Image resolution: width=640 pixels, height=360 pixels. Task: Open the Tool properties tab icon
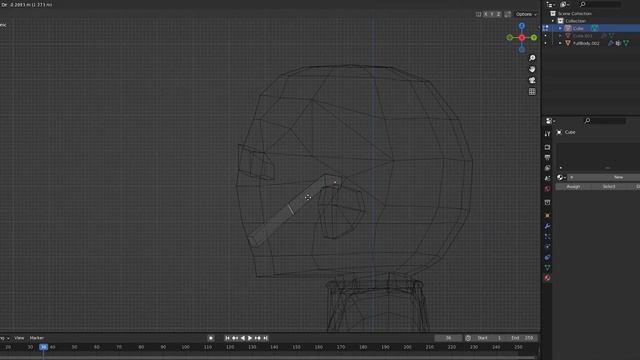tap(547, 134)
